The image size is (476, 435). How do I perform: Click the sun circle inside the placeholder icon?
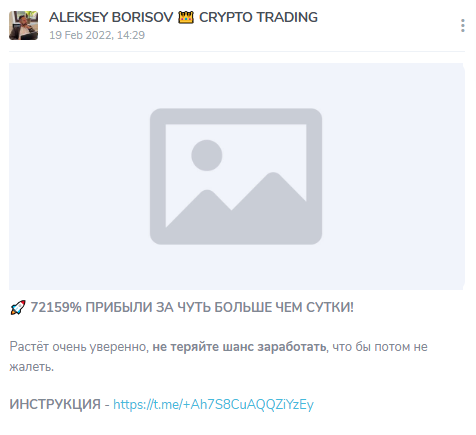(207, 155)
